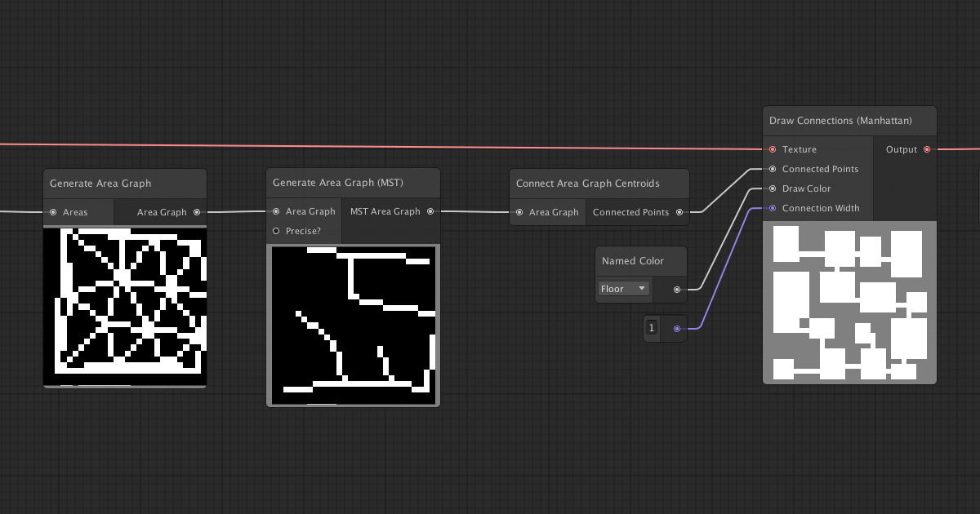Viewport: 980px width, 514px height.
Task: Click the Generate Area Graph texture preview
Action: [124, 306]
